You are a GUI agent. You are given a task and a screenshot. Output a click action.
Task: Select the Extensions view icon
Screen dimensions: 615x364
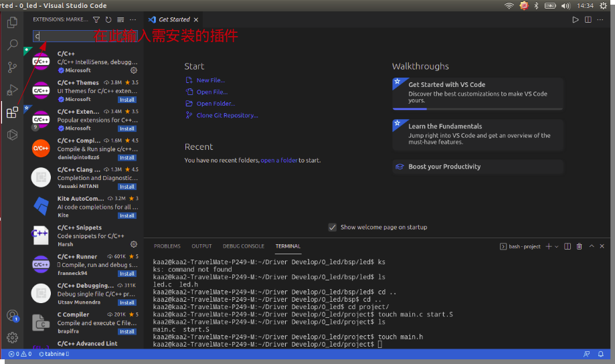point(12,112)
